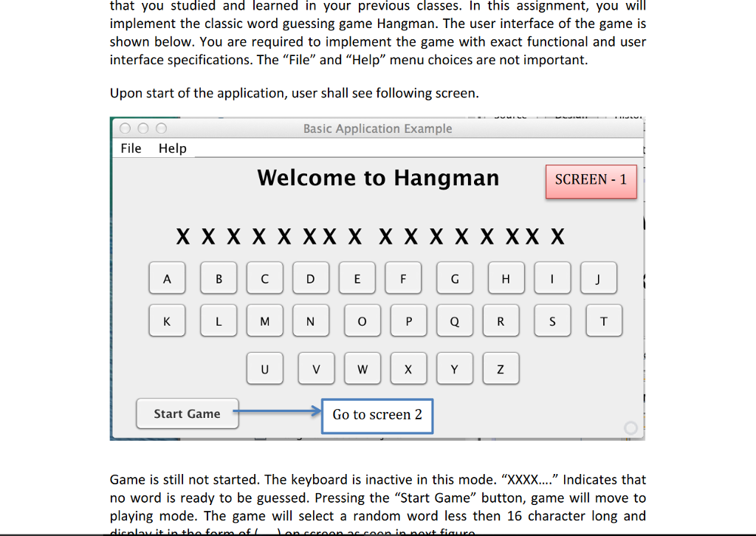Click the letter U button
This screenshot has width=756, height=536.
pyautogui.click(x=264, y=368)
